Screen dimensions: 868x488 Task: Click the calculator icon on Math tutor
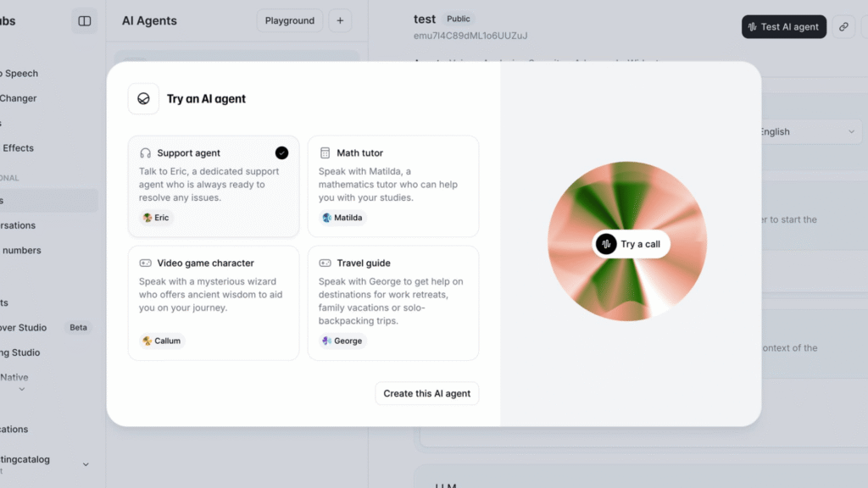tap(325, 152)
